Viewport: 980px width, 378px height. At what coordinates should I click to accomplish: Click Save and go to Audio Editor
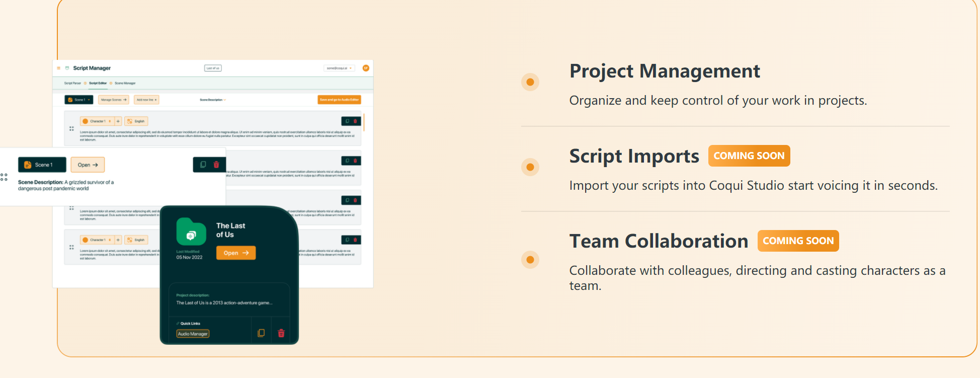click(339, 100)
